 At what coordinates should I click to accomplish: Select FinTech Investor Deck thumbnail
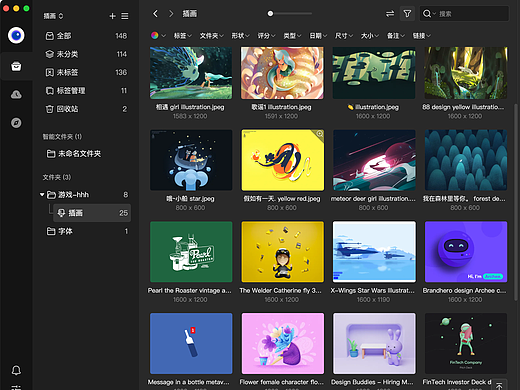[466, 343]
